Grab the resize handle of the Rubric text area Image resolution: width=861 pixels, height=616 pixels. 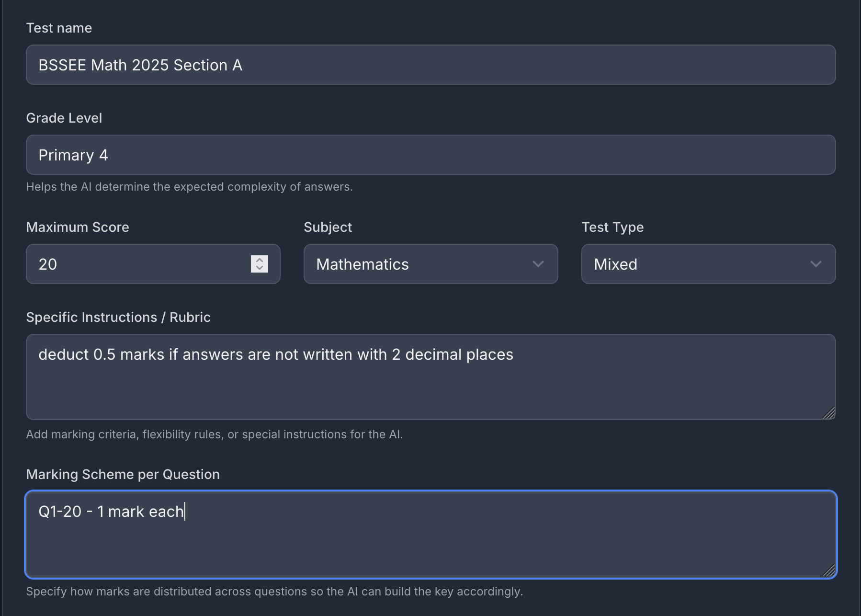pos(829,413)
